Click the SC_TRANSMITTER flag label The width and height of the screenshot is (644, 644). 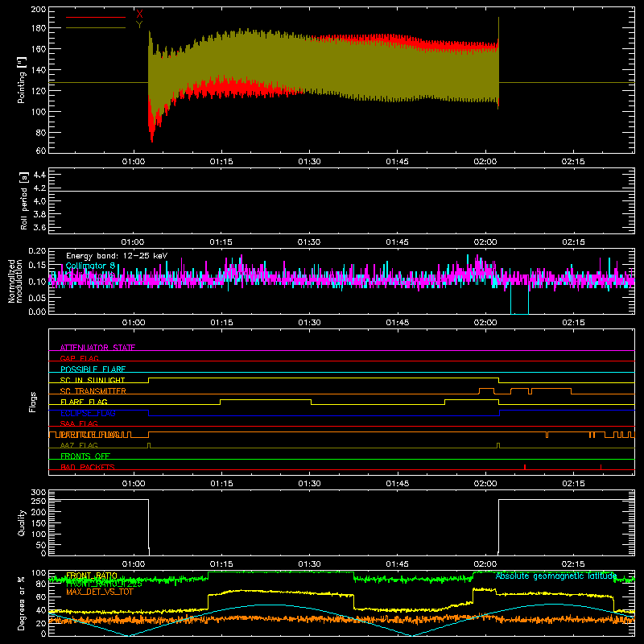93,391
